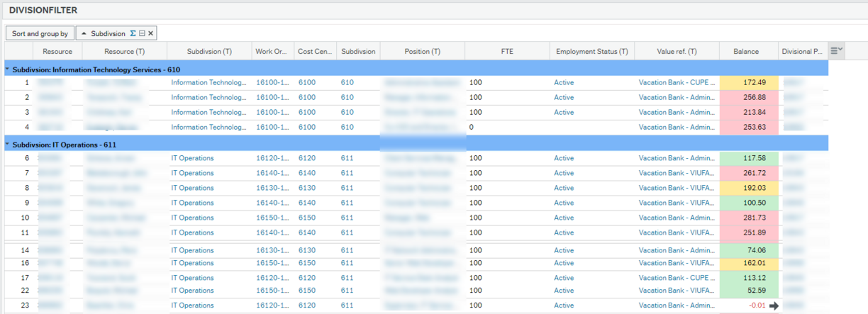868x314 pixels.
Task: Click the 74.06 balance value
Action: [756, 250]
